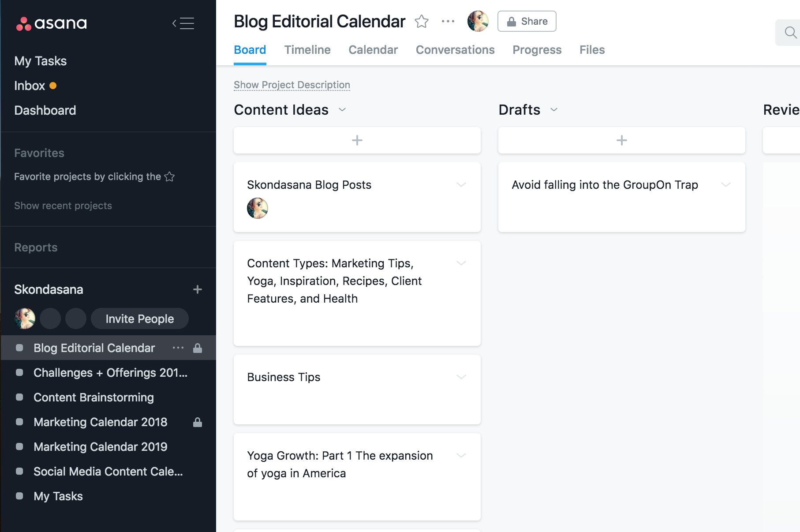Click lock icon on Blog Editorial Calendar row
The height and width of the screenshot is (532, 800).
(198, 348)
